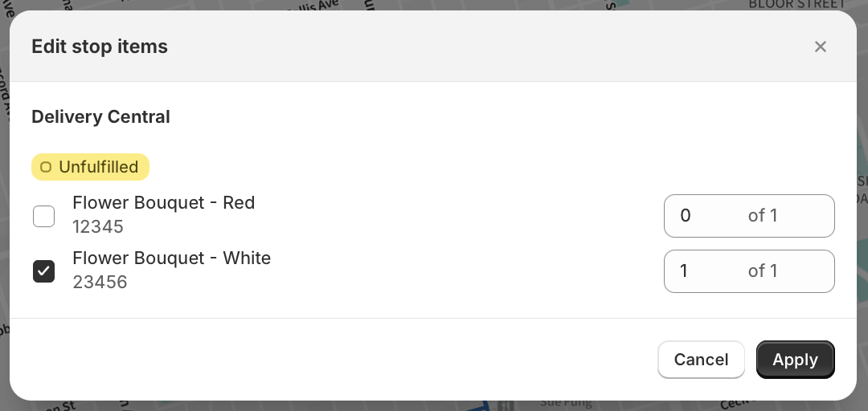Click the Delivery Central location heading
868x411 pixels.
[100, 116]
